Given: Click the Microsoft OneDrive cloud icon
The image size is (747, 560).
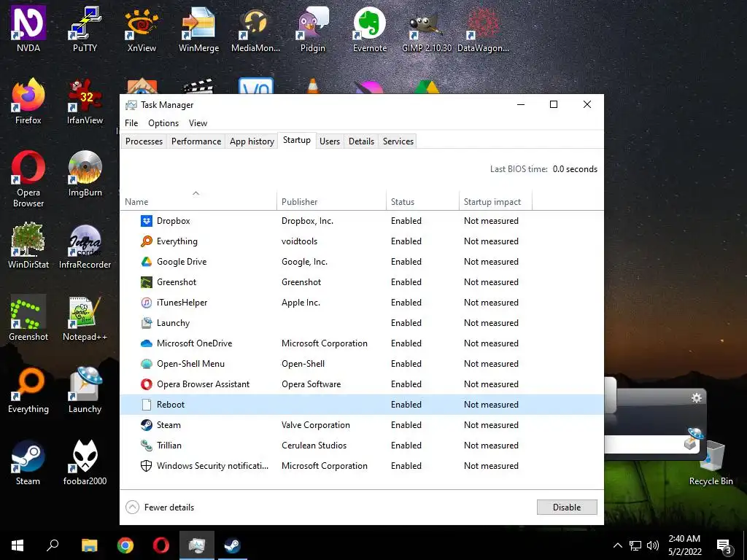Looking at the screenshot, I should click(146, 343).
